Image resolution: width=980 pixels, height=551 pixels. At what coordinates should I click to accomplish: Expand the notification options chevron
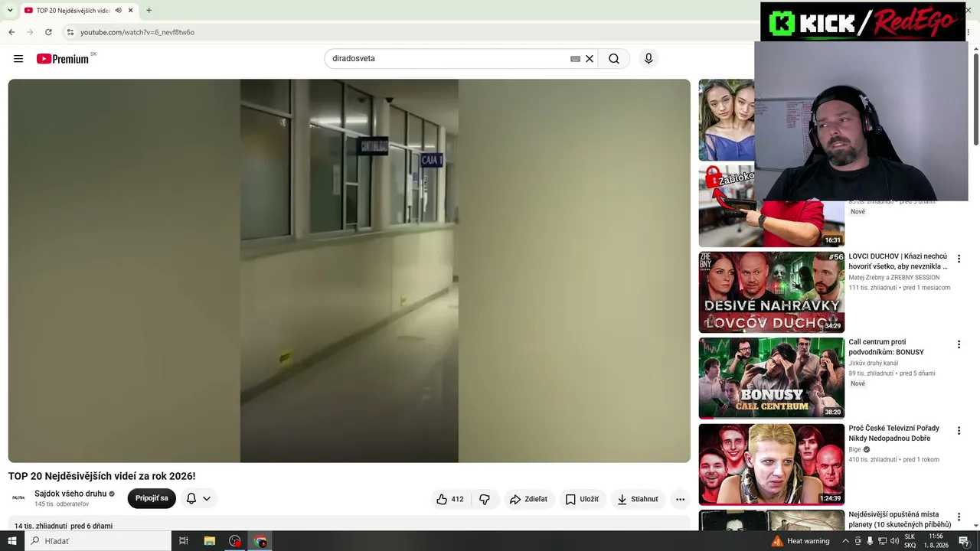coord(207,499)
